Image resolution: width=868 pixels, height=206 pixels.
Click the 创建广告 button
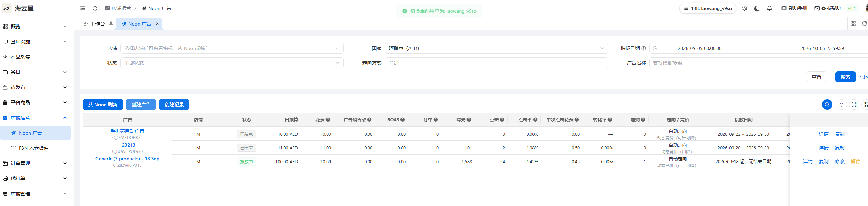pos(141,105)
